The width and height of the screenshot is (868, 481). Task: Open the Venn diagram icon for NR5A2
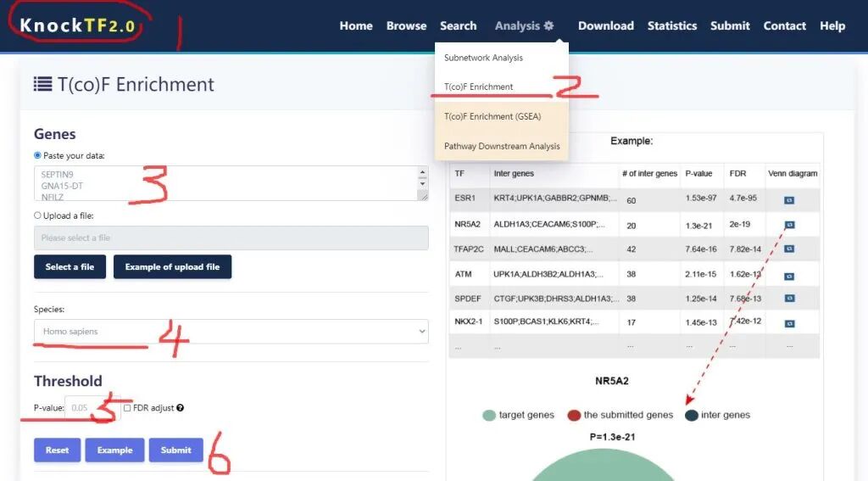tap(789, 225)
